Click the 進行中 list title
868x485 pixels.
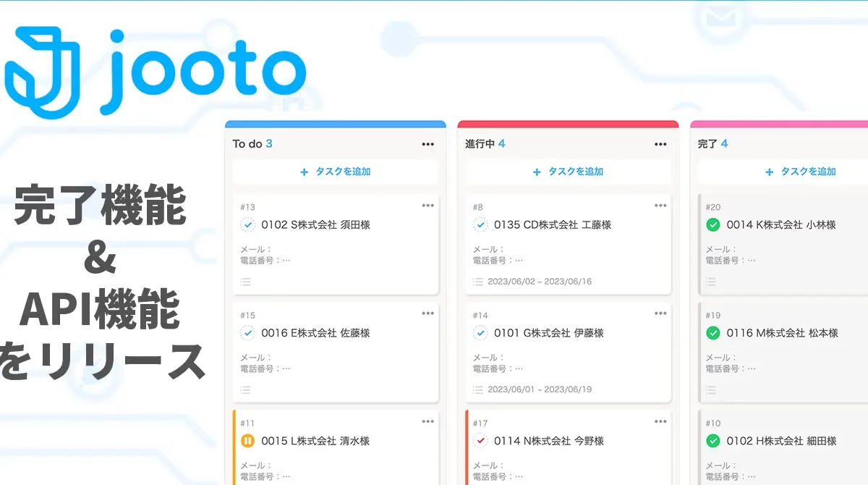tap(480, 144)
